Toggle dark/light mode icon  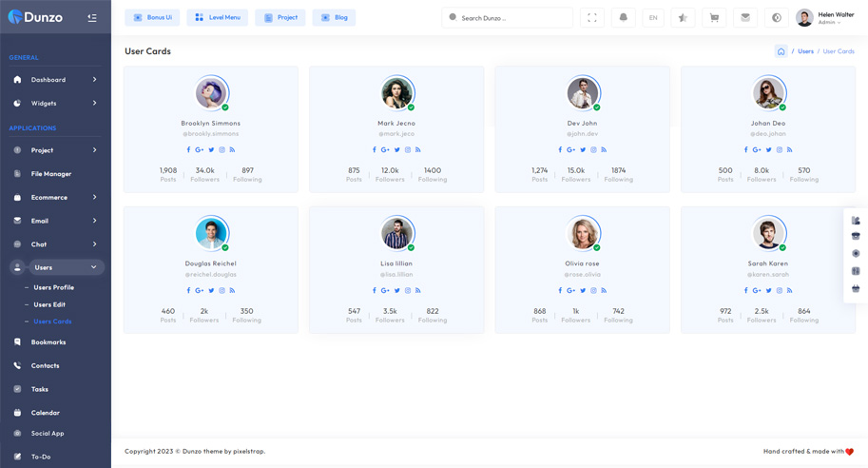pos(776,18)
